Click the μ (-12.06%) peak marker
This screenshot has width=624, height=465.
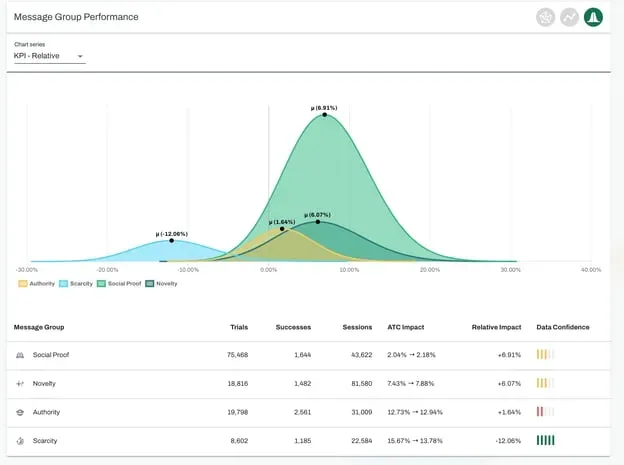click(x=172, y=240)
